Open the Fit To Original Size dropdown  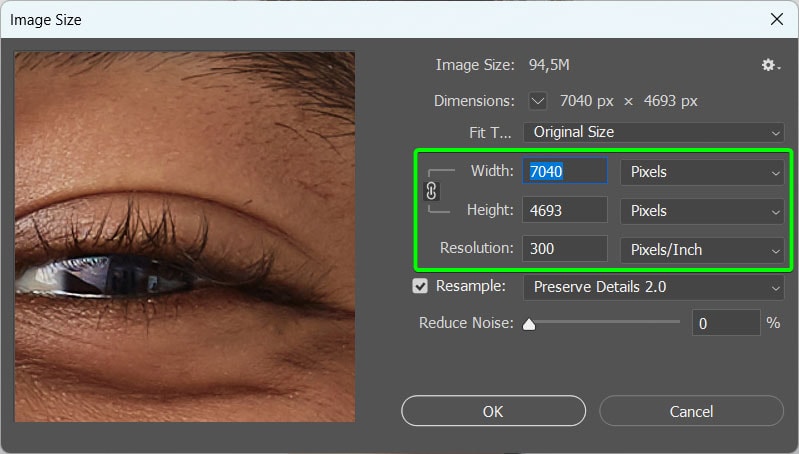[654, 132]
